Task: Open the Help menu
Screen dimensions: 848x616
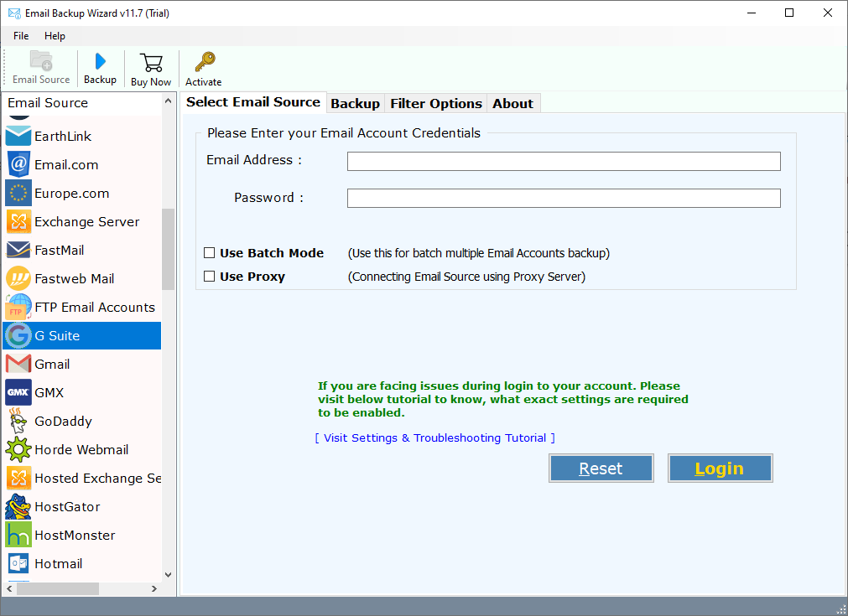Action: (x=55, y=36)
